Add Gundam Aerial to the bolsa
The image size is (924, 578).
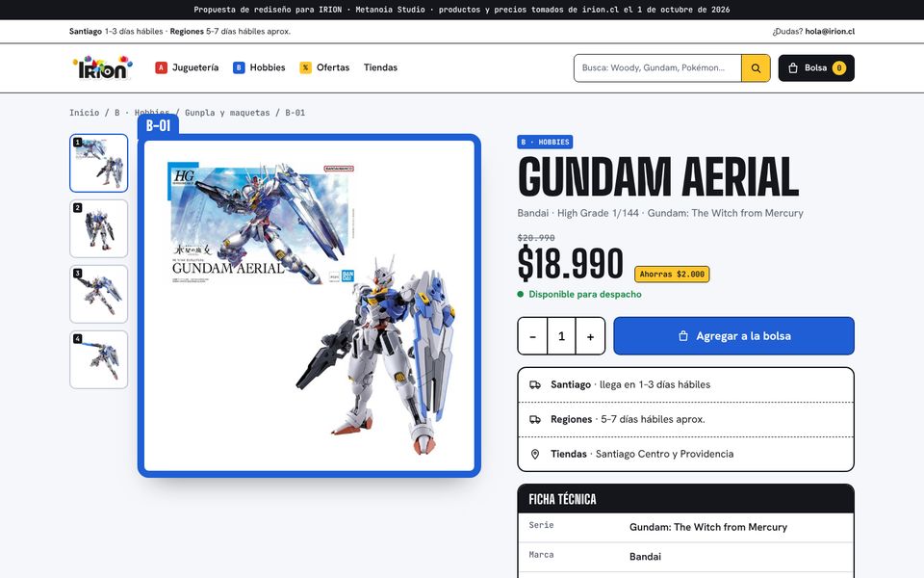[733, 336]
